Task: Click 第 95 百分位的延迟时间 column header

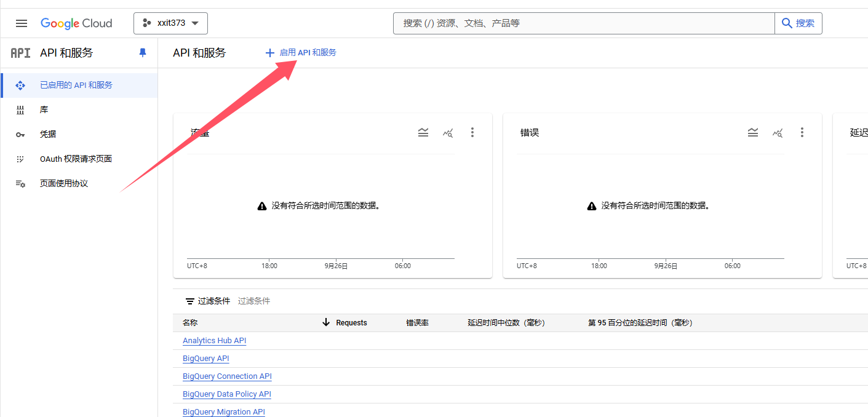Action: click(640, 323)
